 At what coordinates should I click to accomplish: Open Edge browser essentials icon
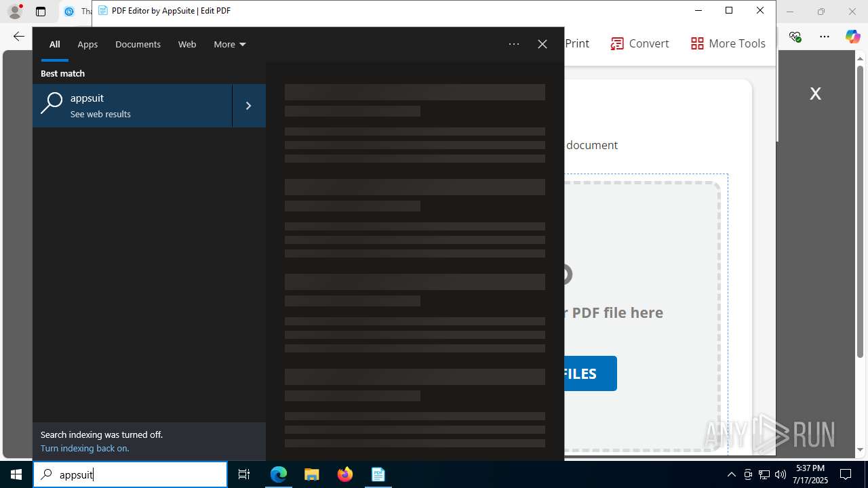coord(795,37)
